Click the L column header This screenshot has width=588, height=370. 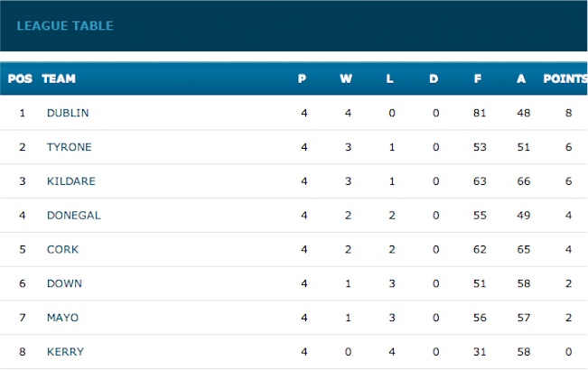[390, 79]
